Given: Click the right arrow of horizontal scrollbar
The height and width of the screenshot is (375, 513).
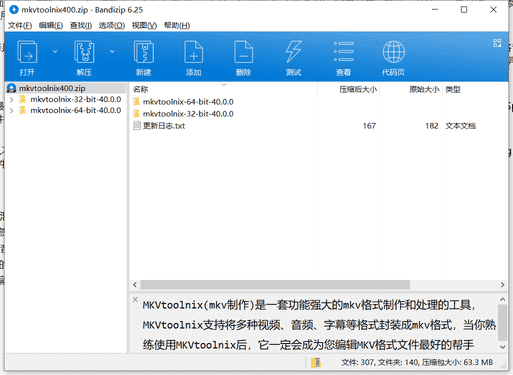Looking at the screenshot, I should (502, 285).
